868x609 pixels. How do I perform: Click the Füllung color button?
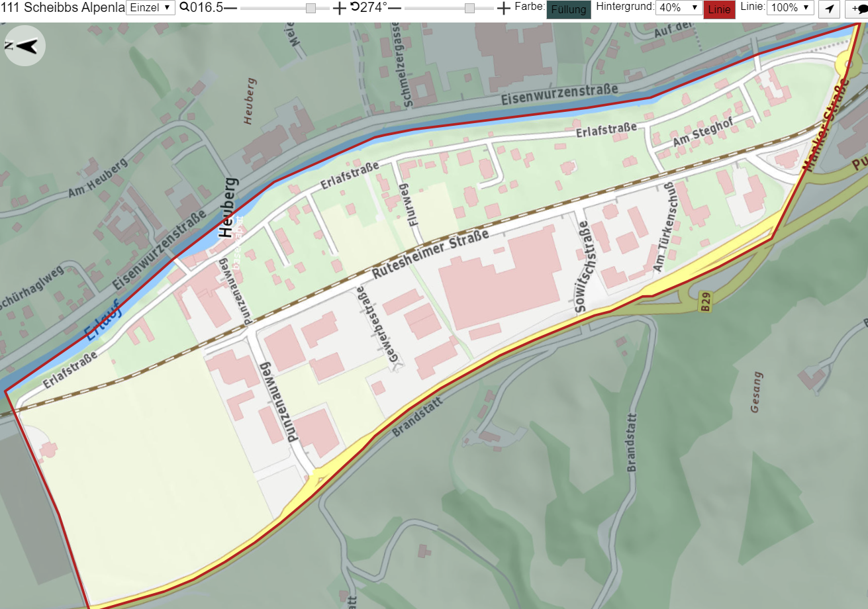(568, 9)
